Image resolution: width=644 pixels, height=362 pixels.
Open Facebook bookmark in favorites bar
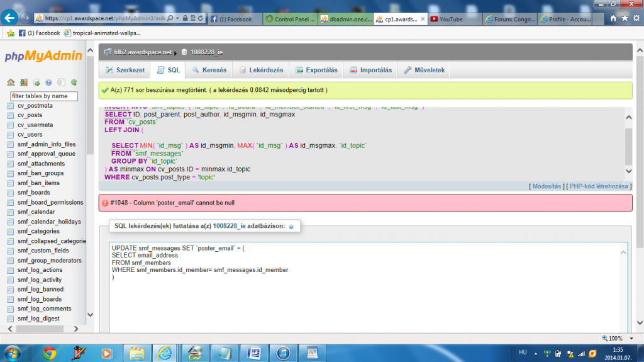[x=40, y=33]
